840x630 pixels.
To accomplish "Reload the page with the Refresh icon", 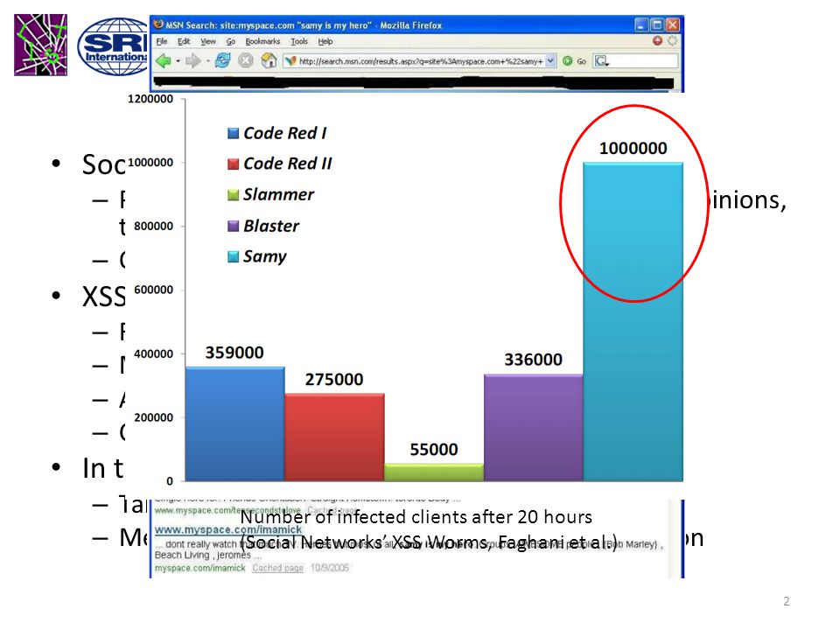I will coord(223,60).
